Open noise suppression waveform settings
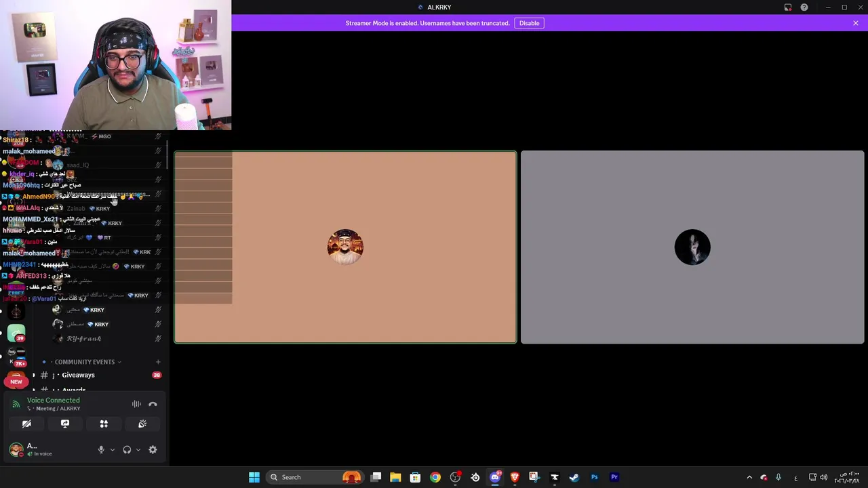The image size is (868, 488). [136, 404]
